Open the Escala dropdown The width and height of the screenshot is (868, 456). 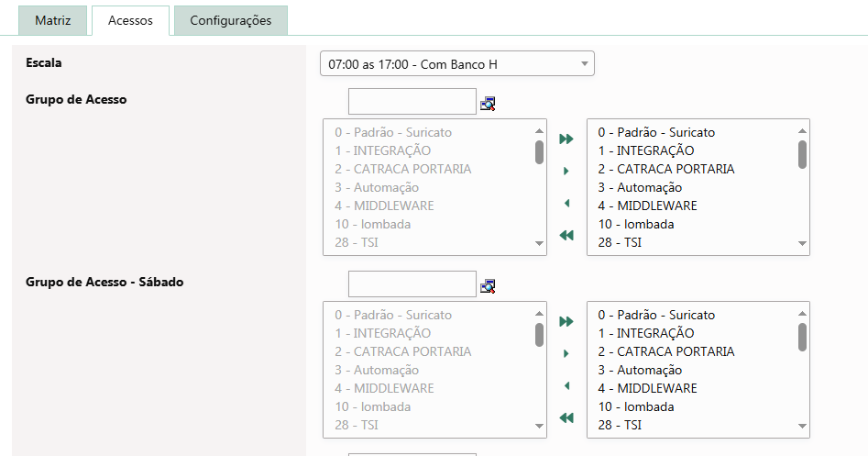(456, 64)
